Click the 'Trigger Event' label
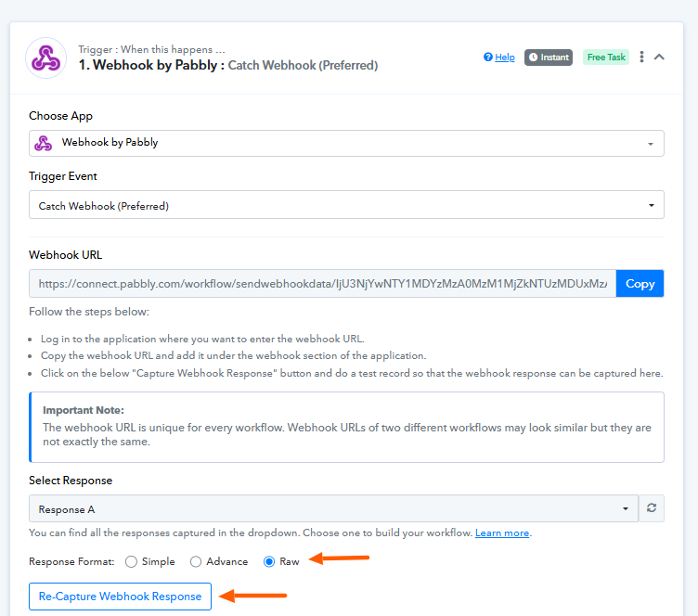The width and height of the screenshot is (698, 616). click(x=63, y=176)
